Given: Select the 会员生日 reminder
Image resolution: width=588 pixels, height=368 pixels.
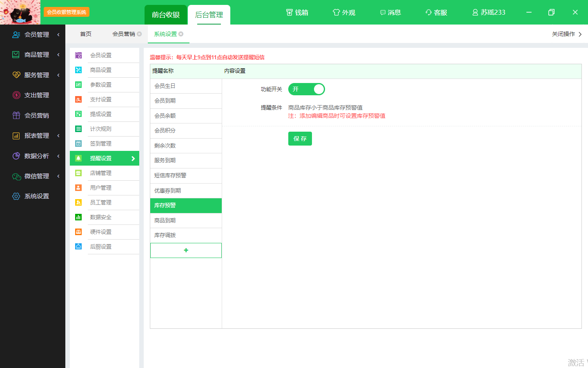Looking at the screenshot, I should coord(186,86).
